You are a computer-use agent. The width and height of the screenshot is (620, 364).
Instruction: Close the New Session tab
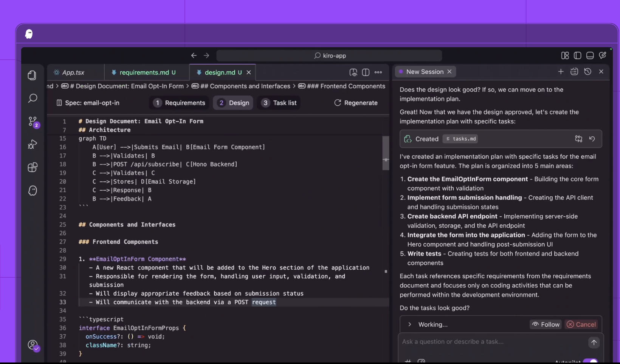tap(449, 71)
